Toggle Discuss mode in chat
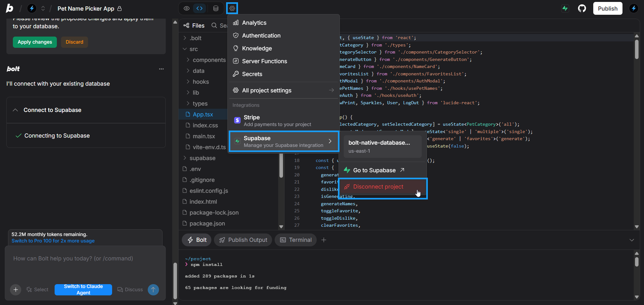Screen dimensions: 644x305 (130, 290)
